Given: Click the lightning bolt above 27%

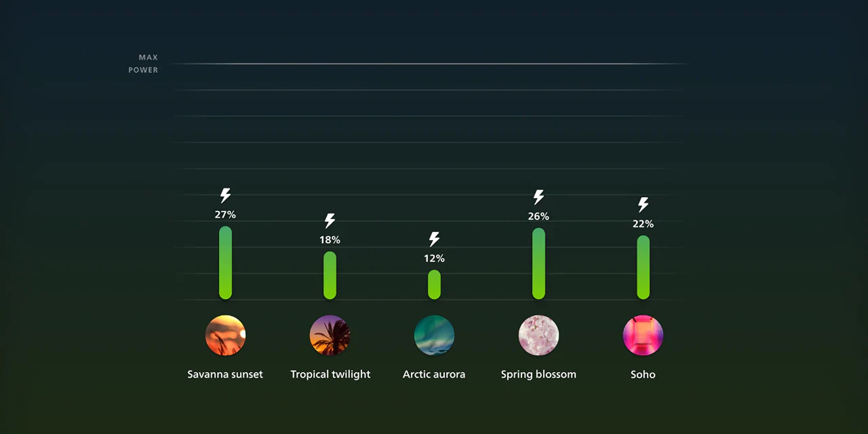Looking at the screenshot, I should coord(225,195).
